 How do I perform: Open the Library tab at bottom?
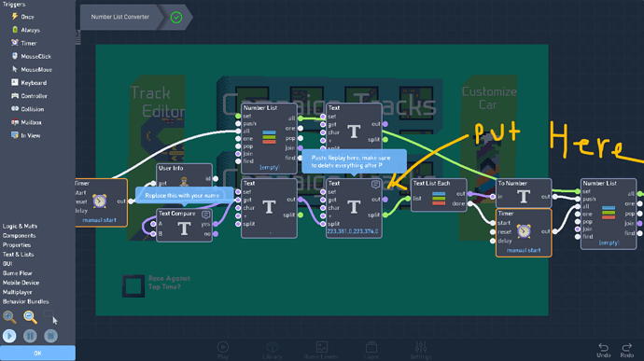[x=273, y=351]
